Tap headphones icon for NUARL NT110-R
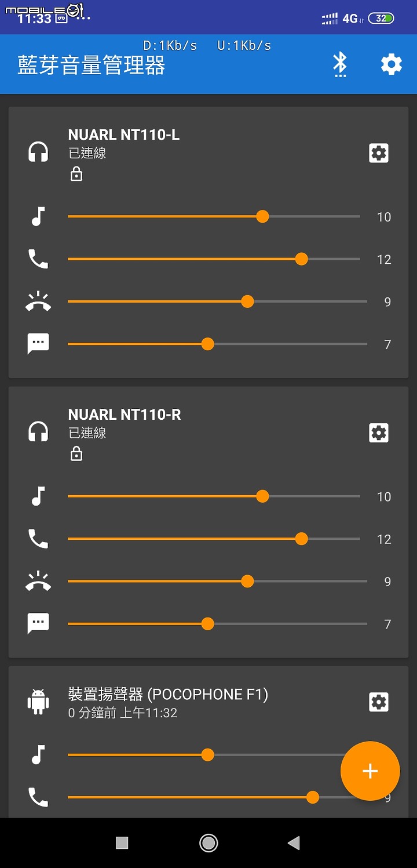Image resolution: width=417 pixels, height=868 pixels. [38, 432]
